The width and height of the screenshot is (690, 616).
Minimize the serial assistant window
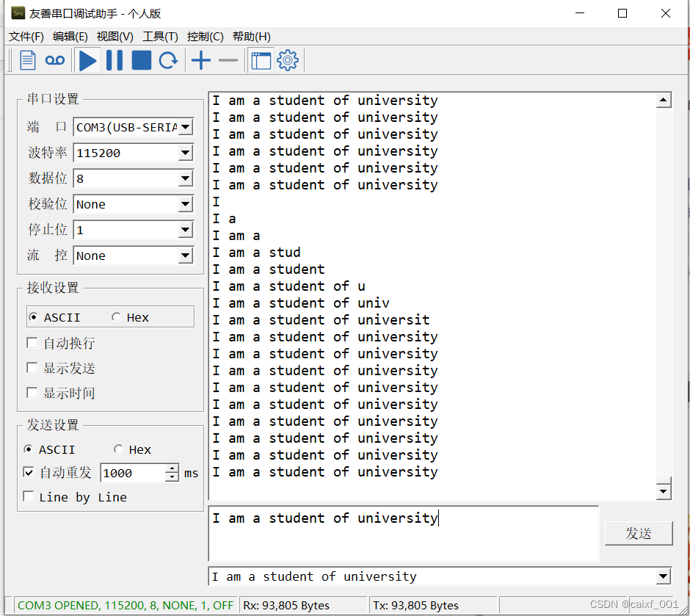(x=580, y=13)
